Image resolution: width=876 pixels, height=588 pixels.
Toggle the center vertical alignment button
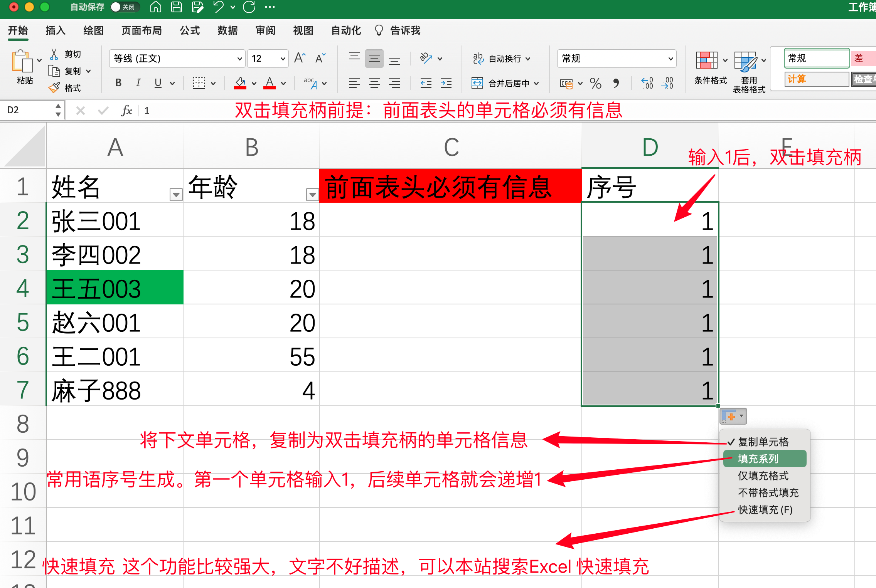[374, 59]
